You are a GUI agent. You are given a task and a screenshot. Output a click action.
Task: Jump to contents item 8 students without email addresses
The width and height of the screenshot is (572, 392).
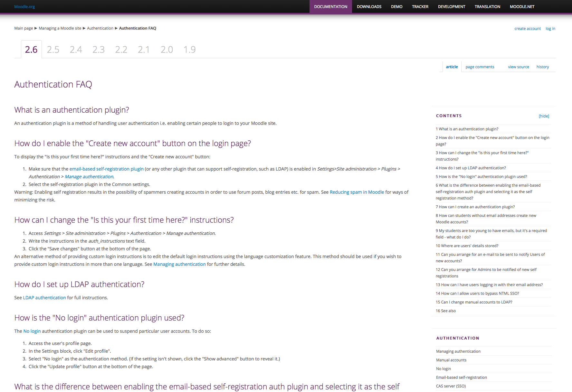(486, 219)
